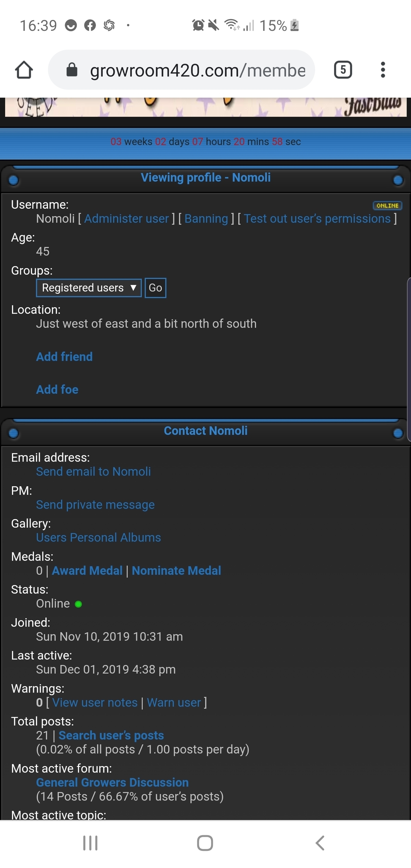Screen dimensions: 411x868
Task: Send private message to Nomoli
Action: (95, 505)
